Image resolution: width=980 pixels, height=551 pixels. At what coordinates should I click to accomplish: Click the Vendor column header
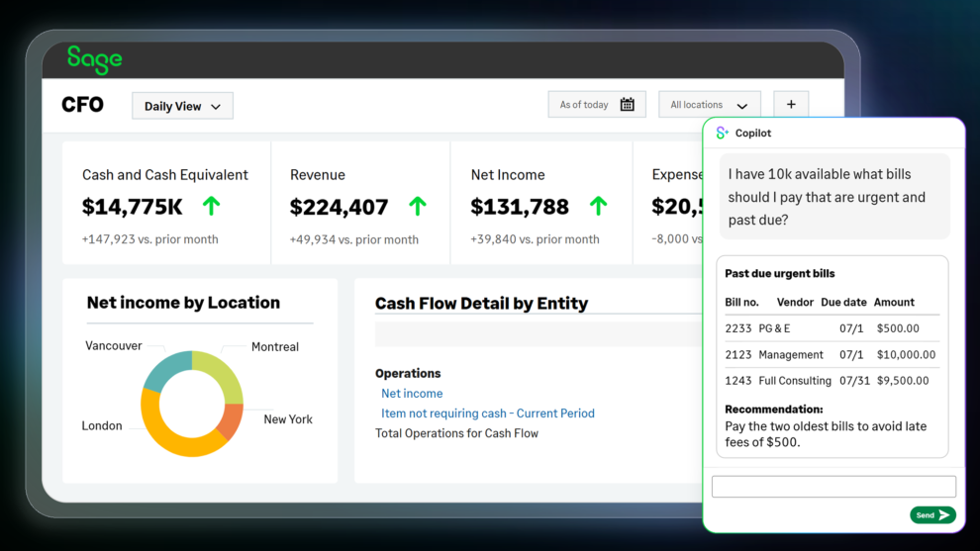795,302
